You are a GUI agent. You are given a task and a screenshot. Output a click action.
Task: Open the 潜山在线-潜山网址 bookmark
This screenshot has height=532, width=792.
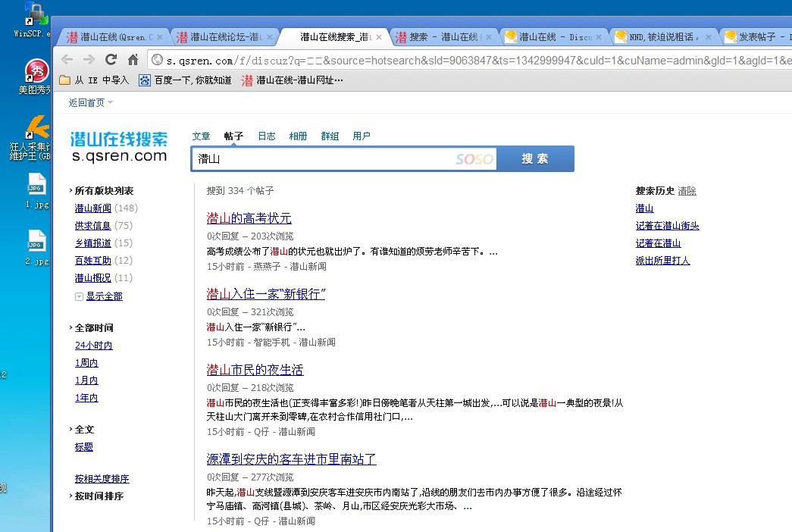coord(293,80)
